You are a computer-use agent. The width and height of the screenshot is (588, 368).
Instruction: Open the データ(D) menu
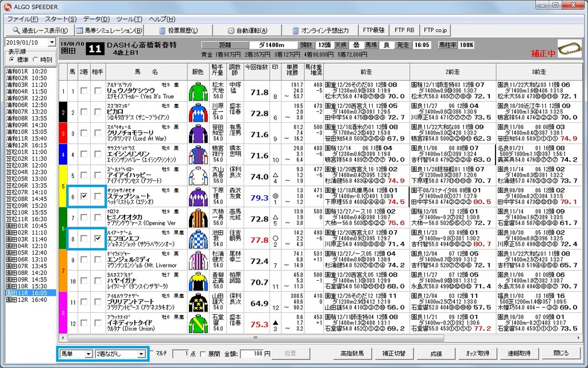96,19
